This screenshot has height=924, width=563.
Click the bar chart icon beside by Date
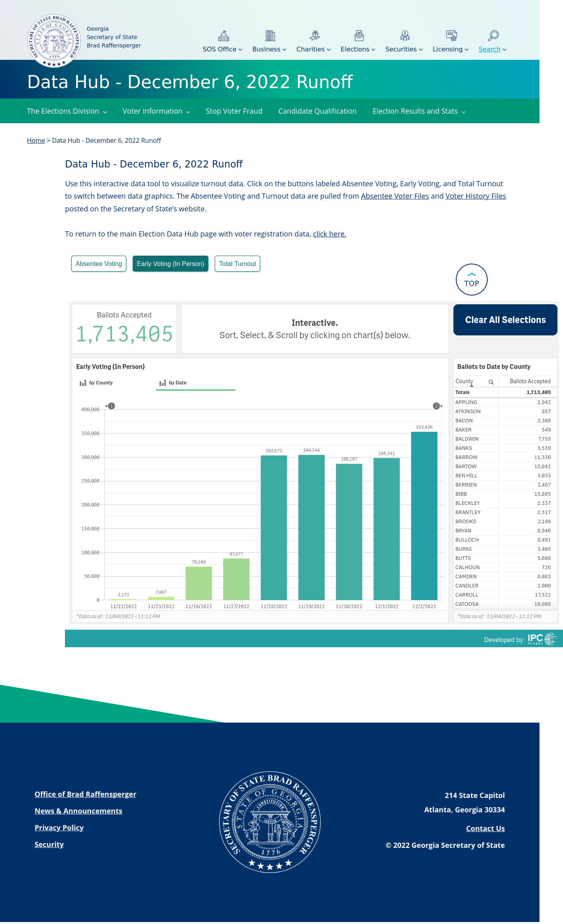click(163, 383)
